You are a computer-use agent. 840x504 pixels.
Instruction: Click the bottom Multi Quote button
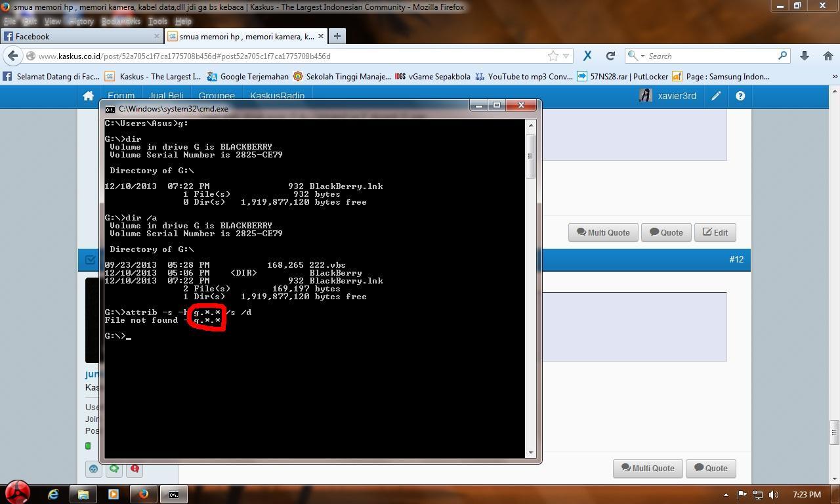(x=648, y=468)
